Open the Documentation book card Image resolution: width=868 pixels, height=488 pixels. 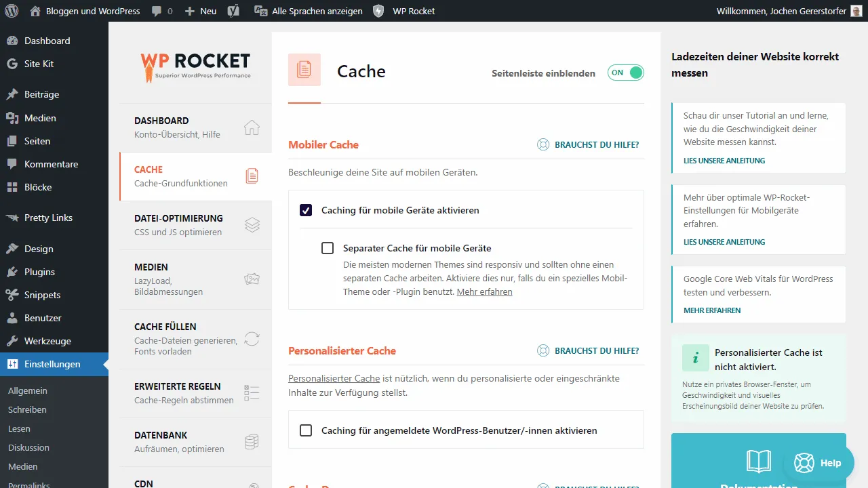(759, 461)
